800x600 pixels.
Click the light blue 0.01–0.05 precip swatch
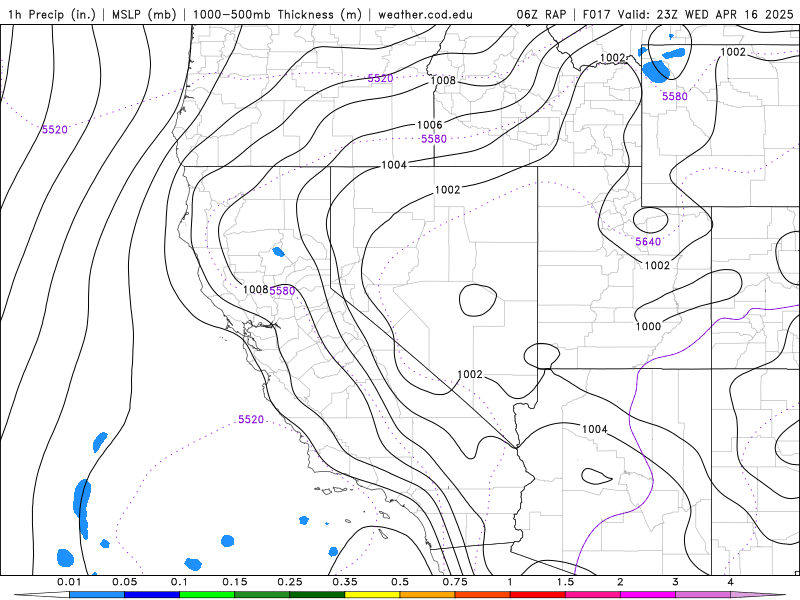[97, 595]
